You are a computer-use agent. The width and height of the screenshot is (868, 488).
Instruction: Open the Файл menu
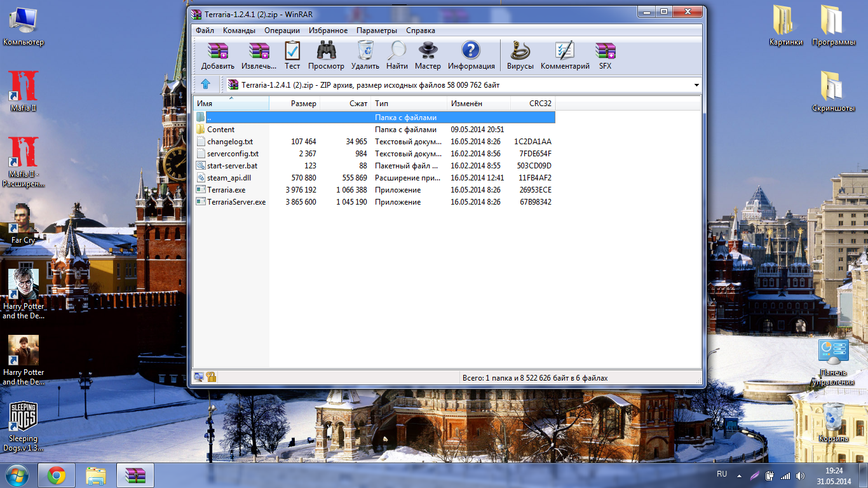pyautogui.click(x=205, y=30)
